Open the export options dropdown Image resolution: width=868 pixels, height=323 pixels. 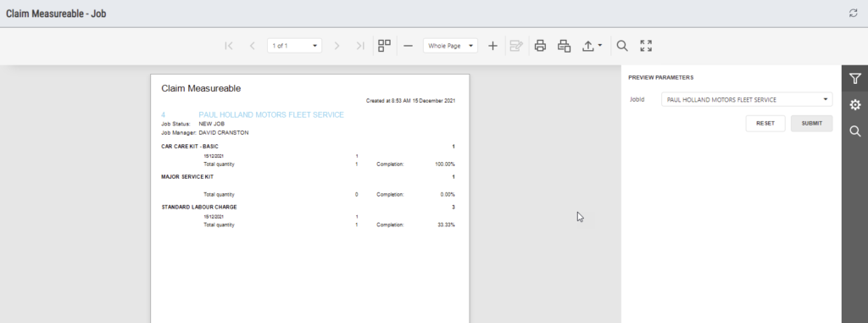tap(592, 46)
